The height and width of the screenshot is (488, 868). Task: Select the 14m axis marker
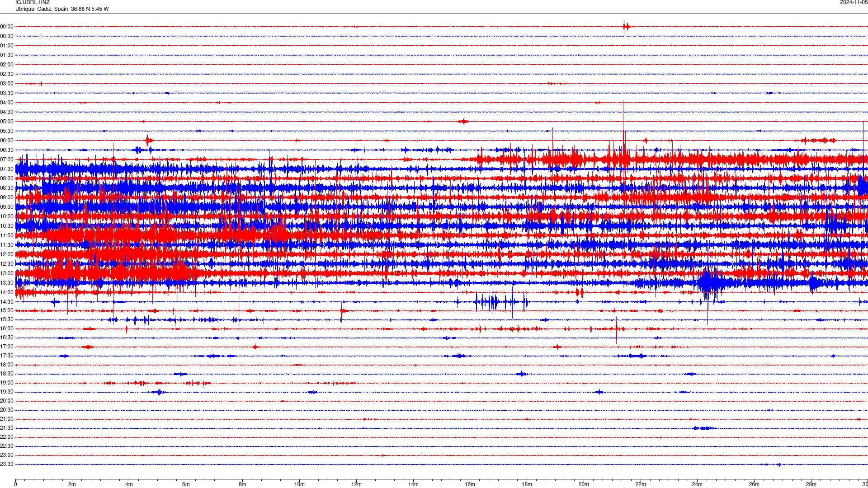(x=413, y=484)
